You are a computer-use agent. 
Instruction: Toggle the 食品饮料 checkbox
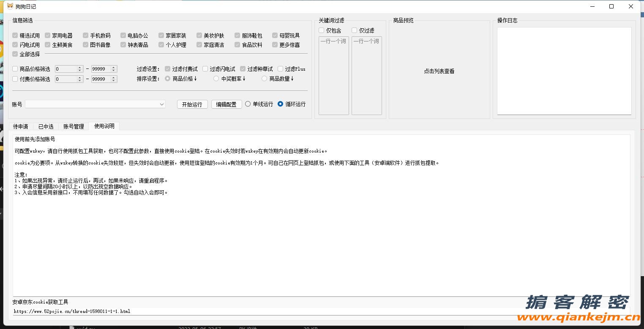pos(237,45)
